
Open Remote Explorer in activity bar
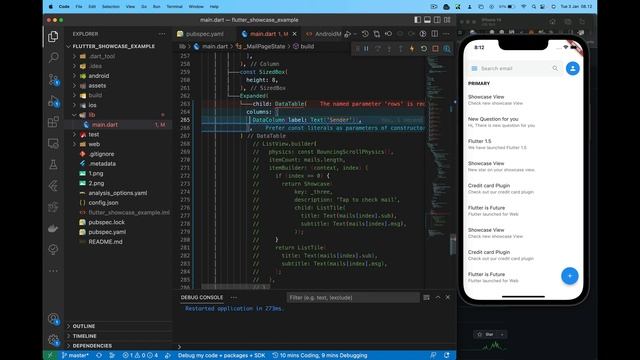coord(53,143)
